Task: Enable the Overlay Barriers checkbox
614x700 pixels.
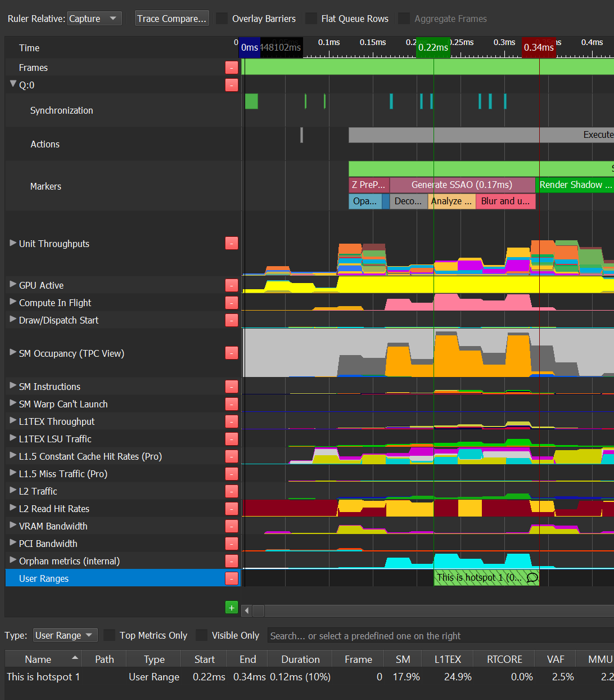Action: click(222, 19)
